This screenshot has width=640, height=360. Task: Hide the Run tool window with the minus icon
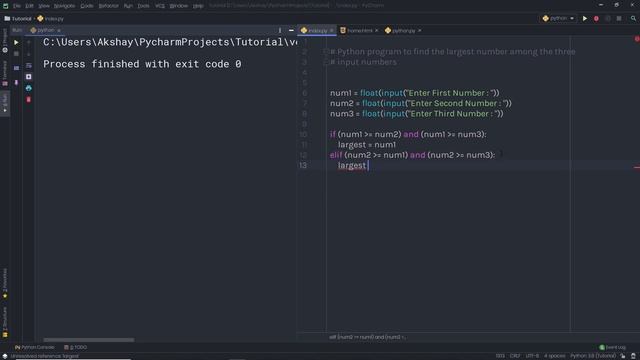291,30
